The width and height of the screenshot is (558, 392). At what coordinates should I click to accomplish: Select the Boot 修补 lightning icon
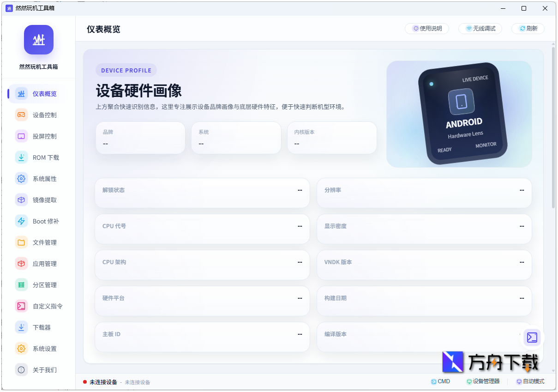[x=21, y=221]
